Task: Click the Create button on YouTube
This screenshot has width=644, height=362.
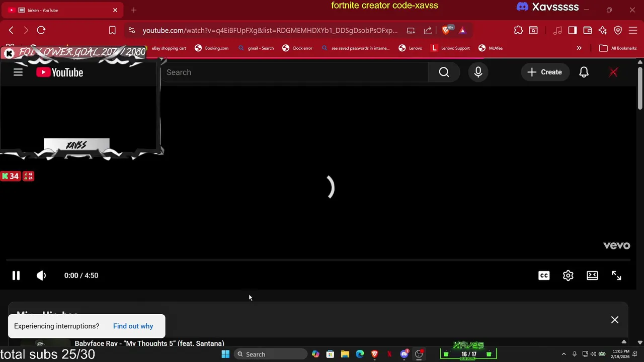Action: (544, 72)
